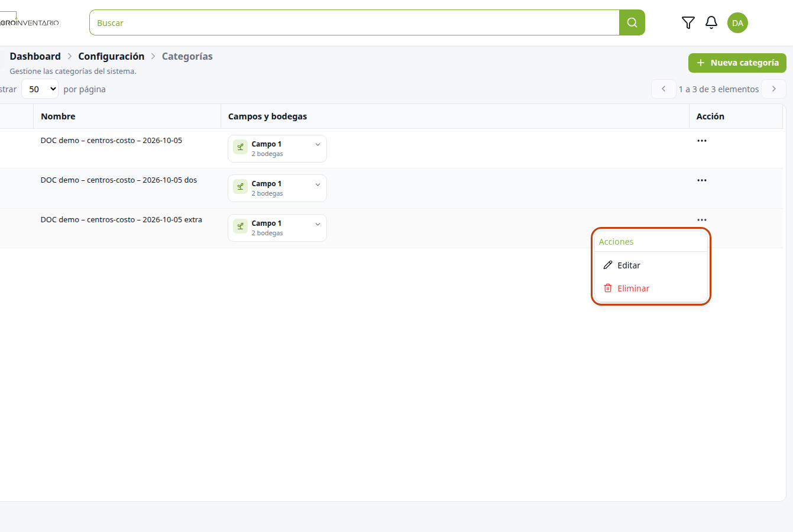Click plant icon in 'extra' row Campo 1
Image resolution: width=793 pixels, height=532 pixels.
tap(240, 226)
